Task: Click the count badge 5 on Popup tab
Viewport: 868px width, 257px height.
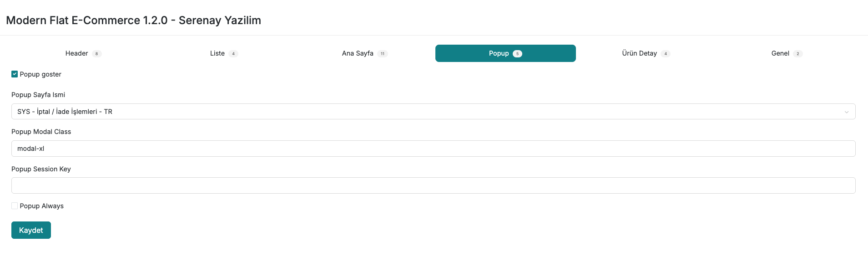Action: (x=517, y=54)
